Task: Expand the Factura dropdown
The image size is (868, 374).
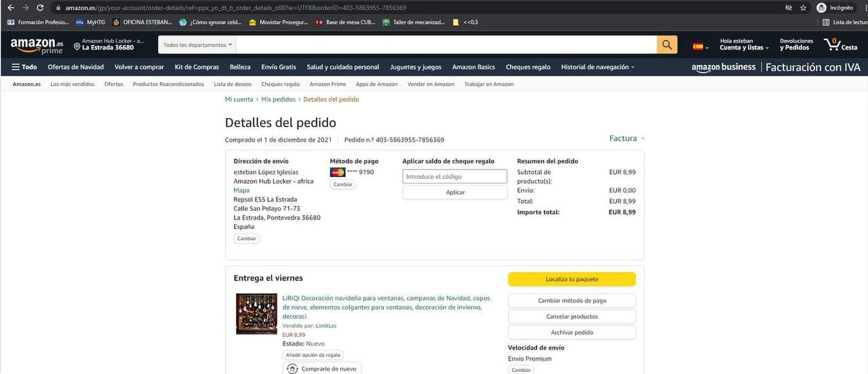Action: pyautogui.click(x=627, y=138)
